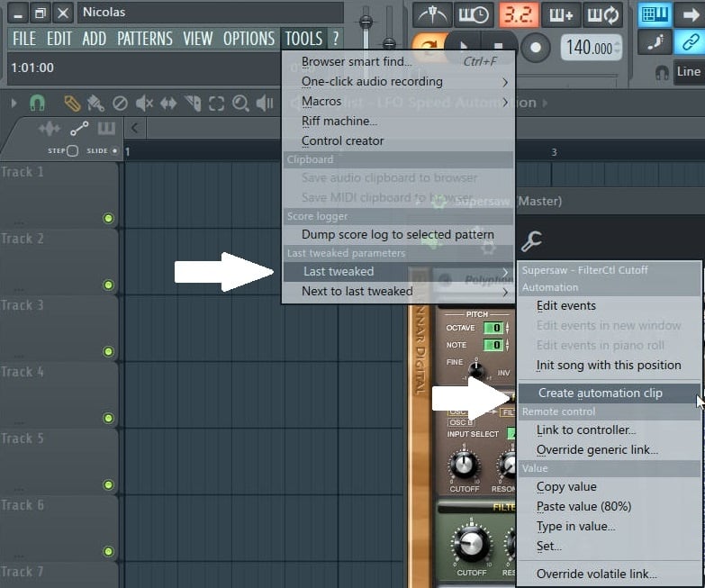
Task: Select the Zoom magnifier tool
Action: coord(240,104)
